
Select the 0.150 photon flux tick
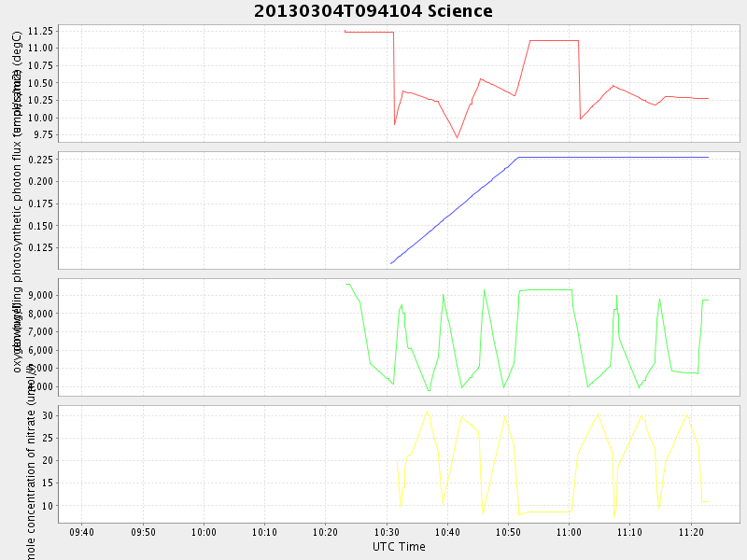pos(40,226)
